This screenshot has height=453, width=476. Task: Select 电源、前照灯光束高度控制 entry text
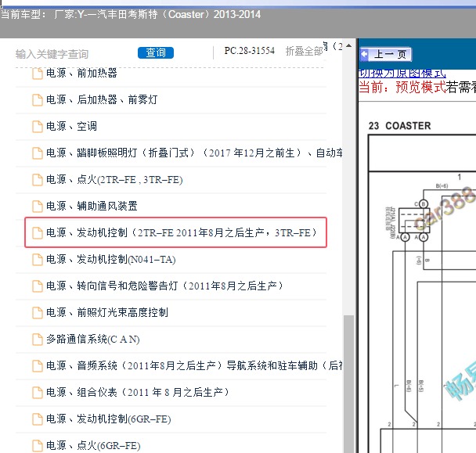click(x=107, y=312)
